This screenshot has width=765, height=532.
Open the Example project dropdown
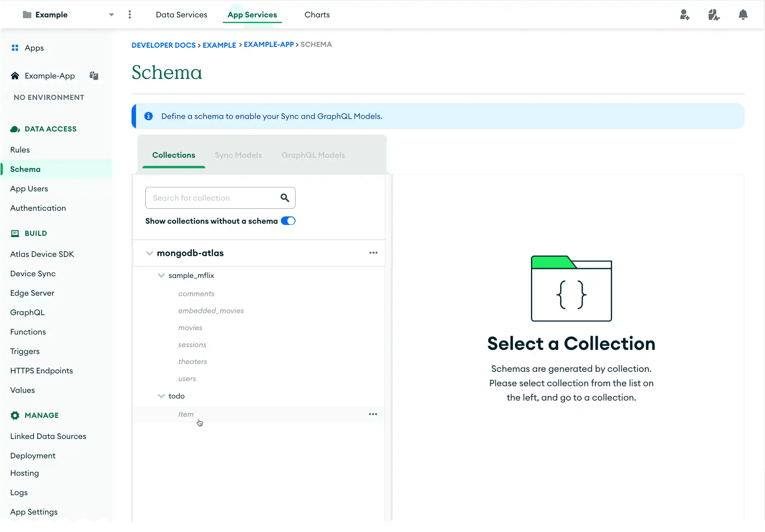click(111, 15)
